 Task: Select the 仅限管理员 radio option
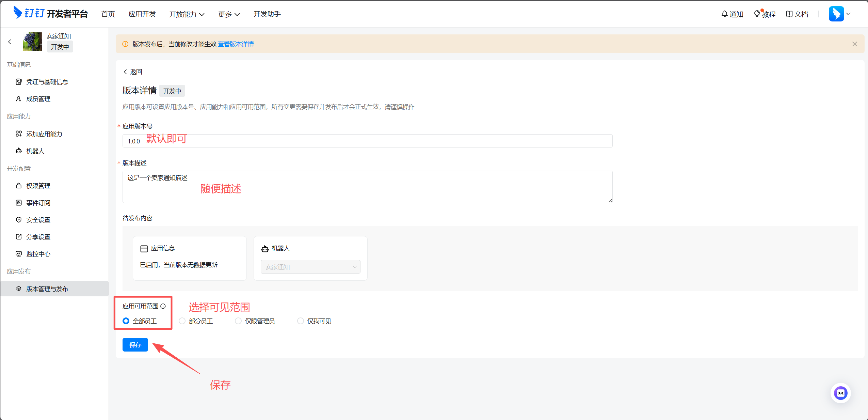[x=238, y=321]
